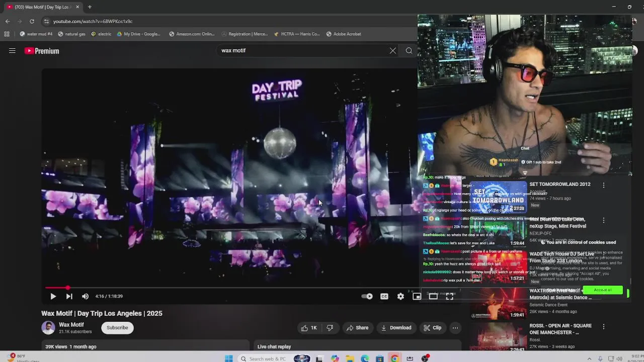The height and width of the screenshot is (362, 644).
Task: Open the Share dialog
Action: [x=357, y=328]
